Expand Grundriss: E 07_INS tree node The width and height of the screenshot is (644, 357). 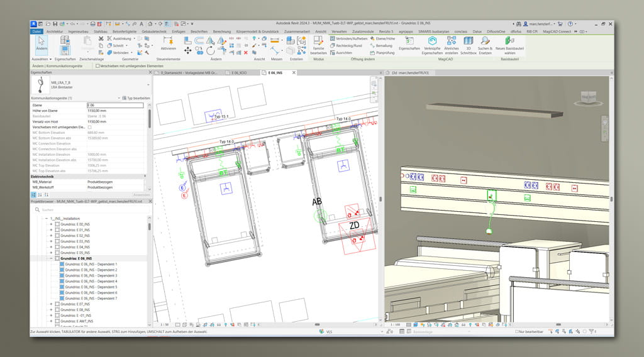coord(51,304)
